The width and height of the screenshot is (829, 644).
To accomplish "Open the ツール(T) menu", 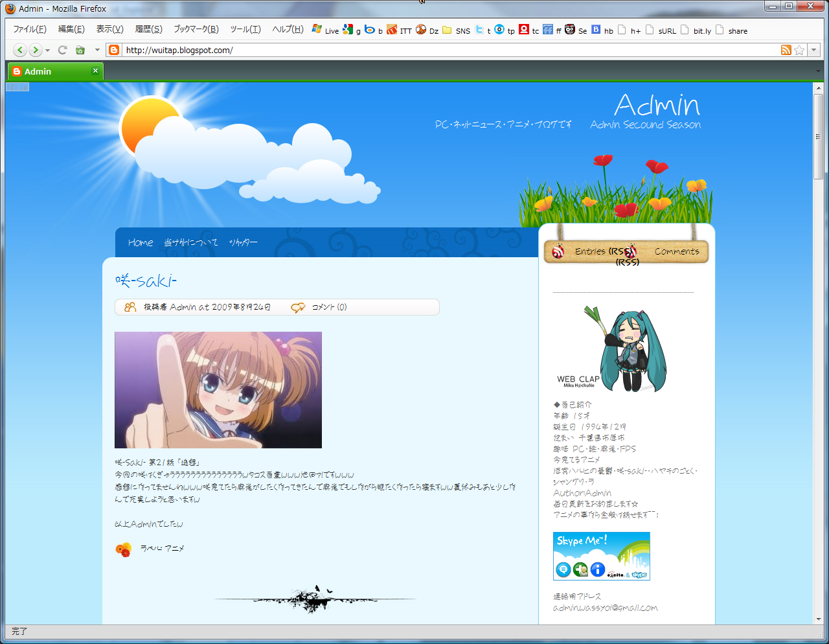I will tap(245, 29).
